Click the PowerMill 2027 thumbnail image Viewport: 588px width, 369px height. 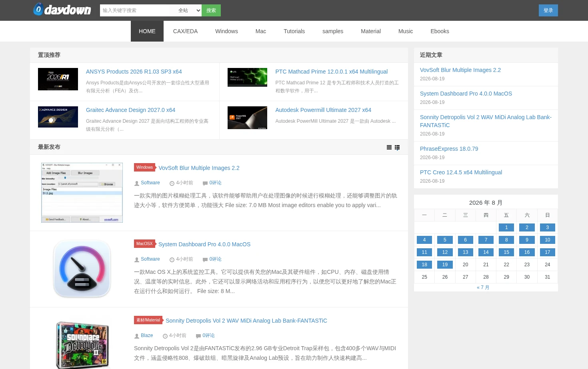247,118
